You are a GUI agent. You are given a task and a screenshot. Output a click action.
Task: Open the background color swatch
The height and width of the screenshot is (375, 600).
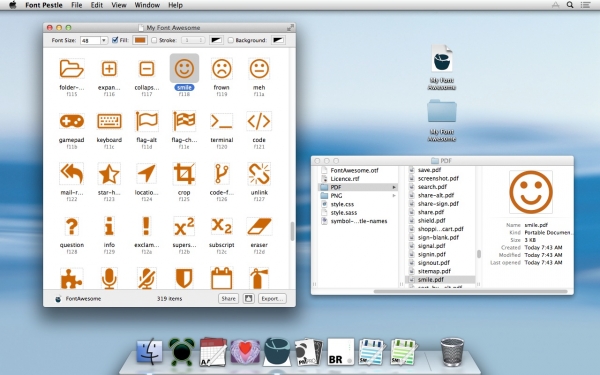coord(278,40)
